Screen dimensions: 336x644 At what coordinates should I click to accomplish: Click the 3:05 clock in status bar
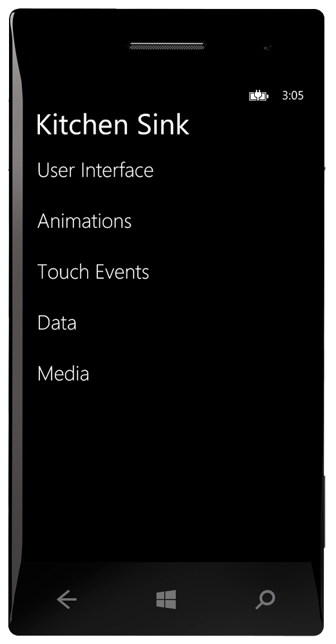click(x=293, y=96)
